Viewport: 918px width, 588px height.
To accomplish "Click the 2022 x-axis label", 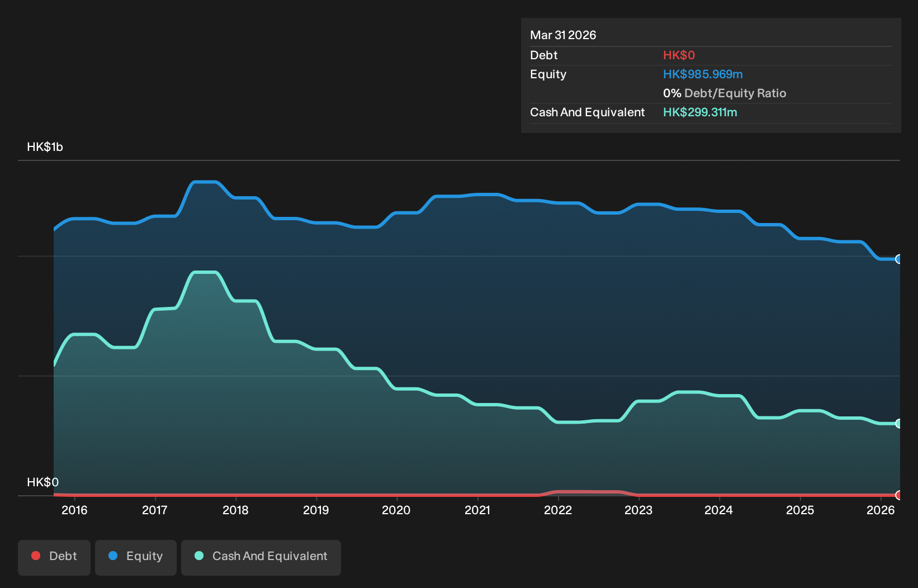I will coord(558,510).
